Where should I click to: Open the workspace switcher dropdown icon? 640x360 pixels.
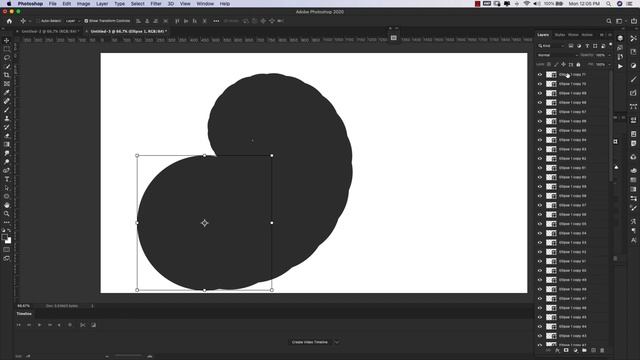click(620, 21)
